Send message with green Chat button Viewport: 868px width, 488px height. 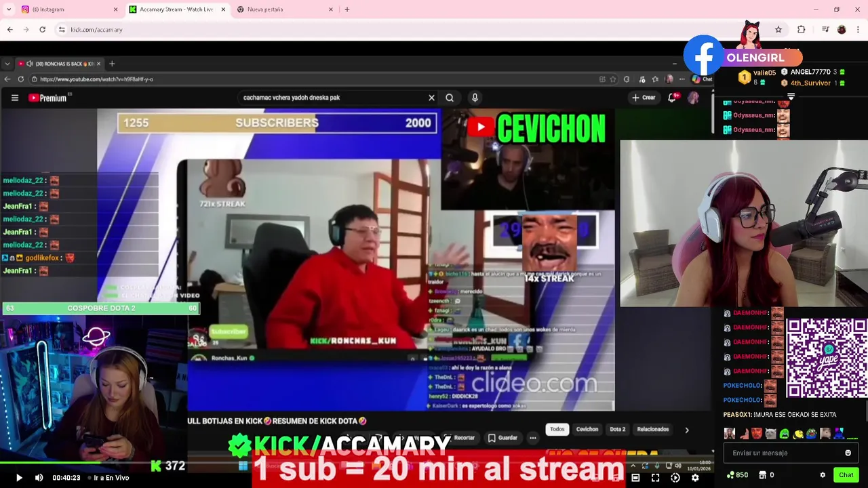pyautogui.click(x=846, y=475)
